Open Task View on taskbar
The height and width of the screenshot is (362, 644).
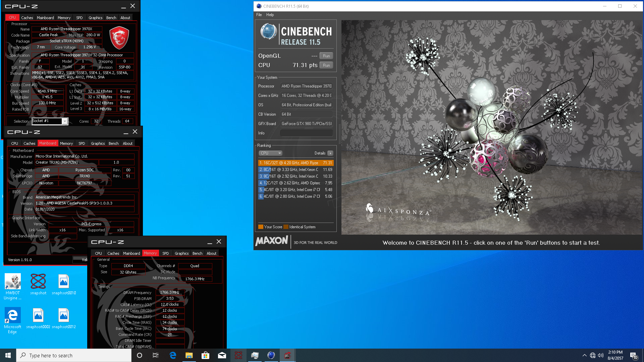pos(156,355)
